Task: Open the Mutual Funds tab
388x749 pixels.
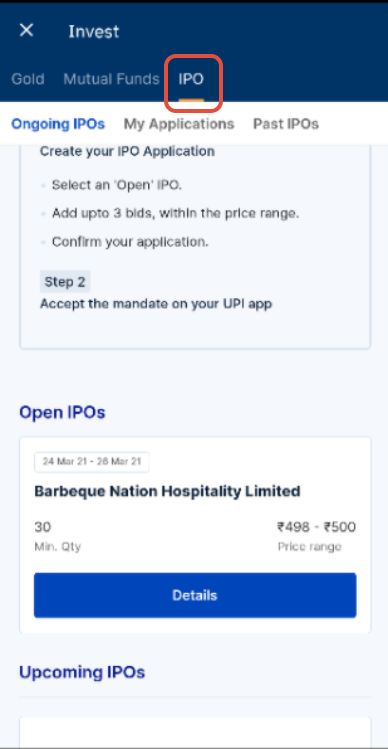Action: 111,79
